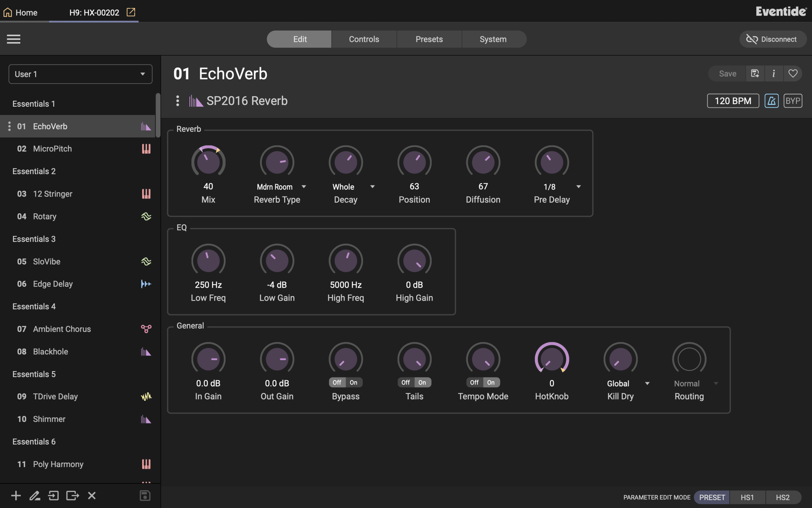This screenshot has height=508, width=812.
Task: Favorite the preset with the heart icon
Action: (x=793, y=74)
